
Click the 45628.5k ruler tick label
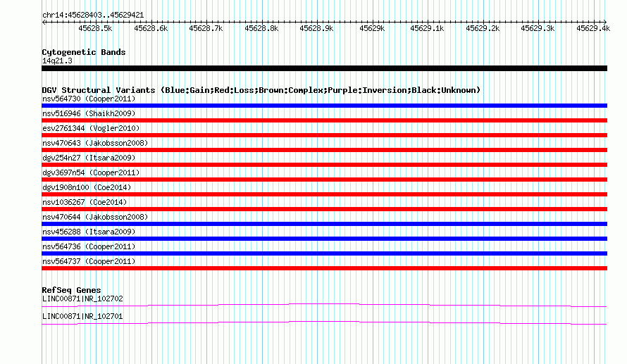tap(95, 28)
